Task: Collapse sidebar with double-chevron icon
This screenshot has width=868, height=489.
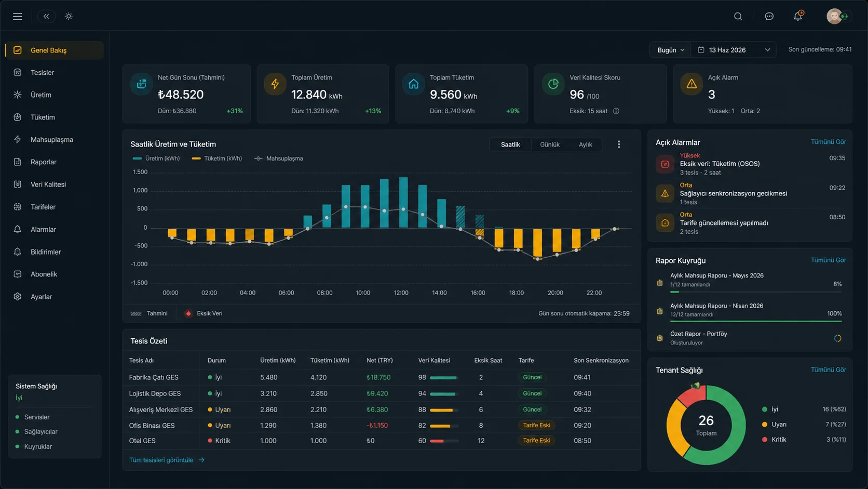Action: point(46,17)
